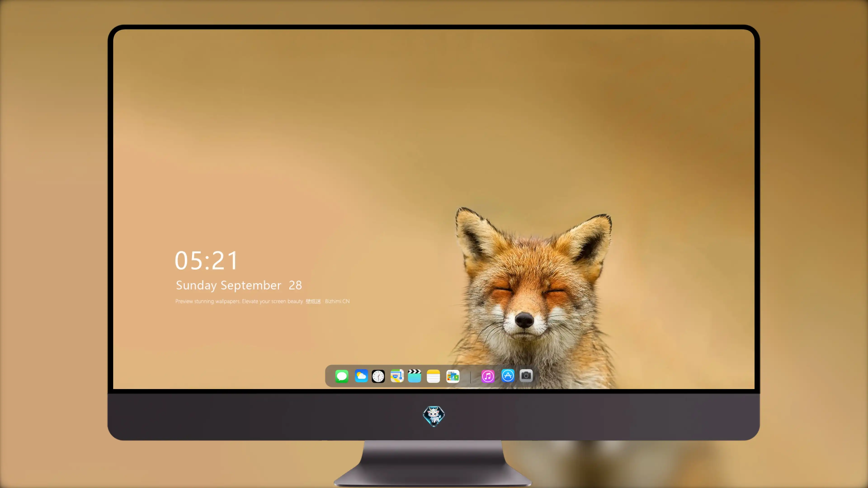The image size is (868, 488).
Task: Launch the Camera app from dock
Action: pyautogui.click(x=526, y=375)
